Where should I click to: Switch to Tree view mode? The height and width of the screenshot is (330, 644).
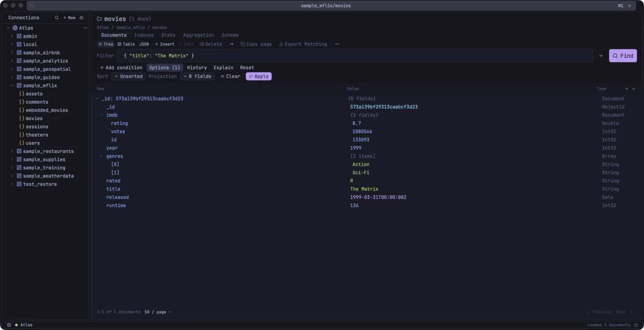106,45
